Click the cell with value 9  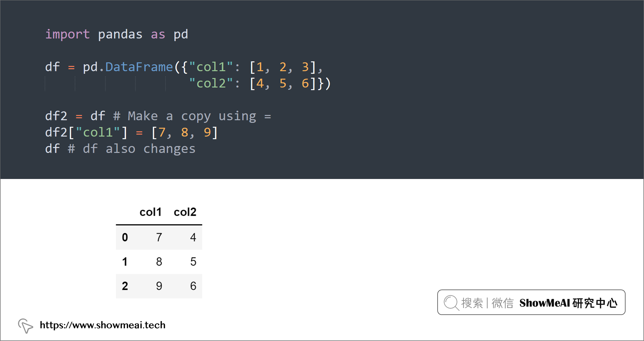[159, 286]
